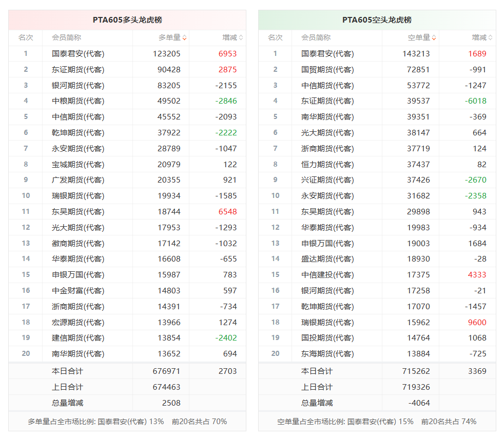Select 光大期货(代客) in the long ranking
This screenshot has height=439, width=504.
coord(78,228)
